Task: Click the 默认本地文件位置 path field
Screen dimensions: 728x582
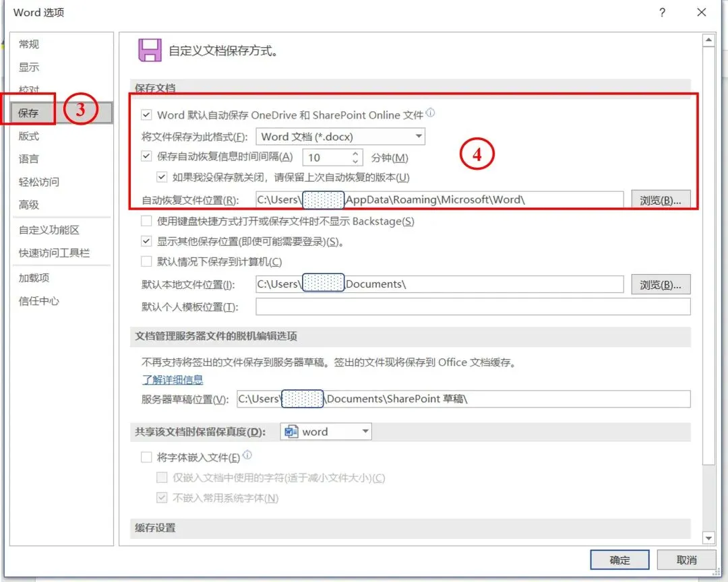Action: (439, 284)
